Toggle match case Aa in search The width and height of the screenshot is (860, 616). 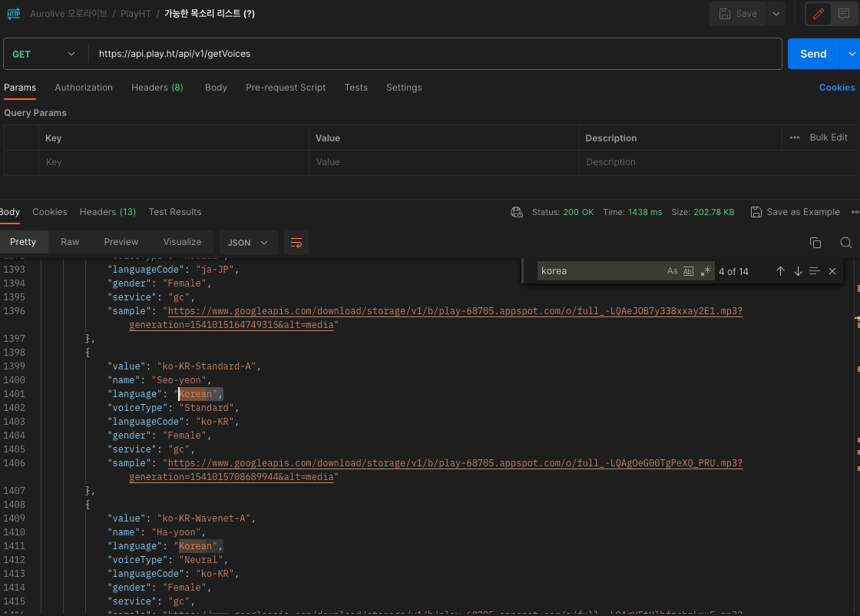pos(672,271)
